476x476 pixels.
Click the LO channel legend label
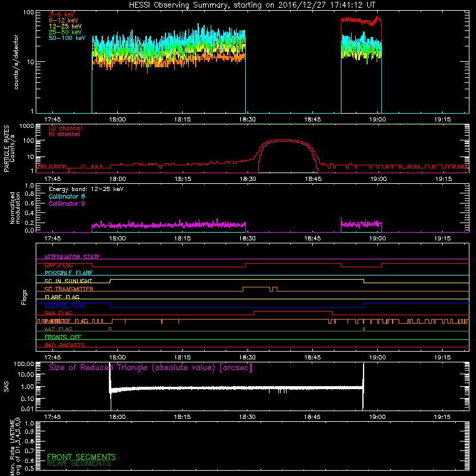point(65,128)
